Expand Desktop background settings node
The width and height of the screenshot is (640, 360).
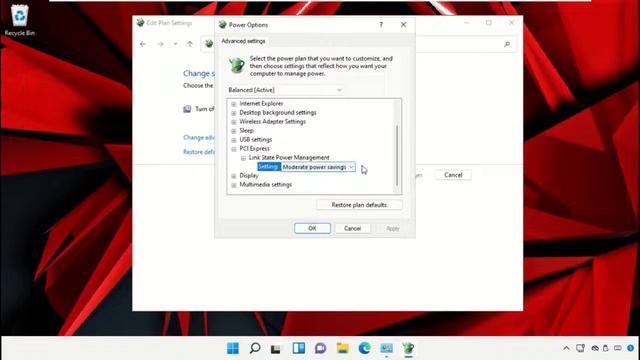pos(234,113)
